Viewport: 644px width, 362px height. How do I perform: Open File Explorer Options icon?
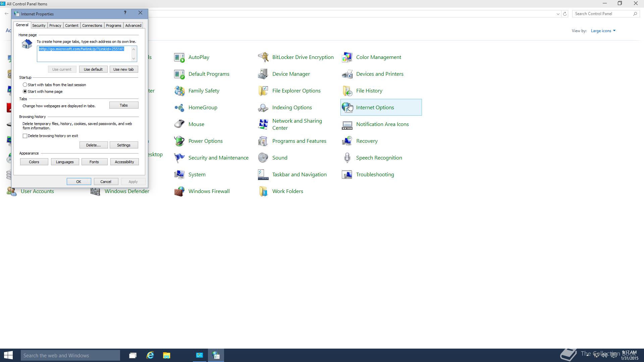click(x=263, y=91)
